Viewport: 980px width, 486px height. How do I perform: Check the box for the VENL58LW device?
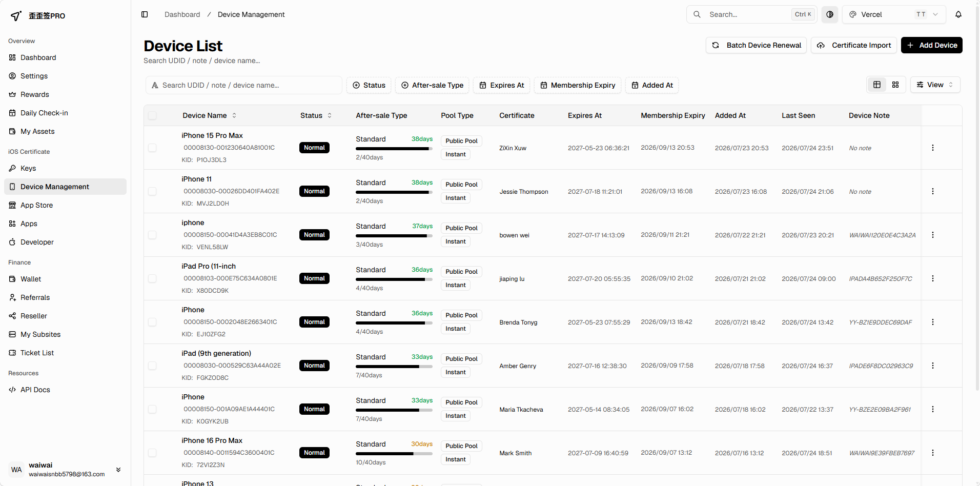tap(152, 235)
